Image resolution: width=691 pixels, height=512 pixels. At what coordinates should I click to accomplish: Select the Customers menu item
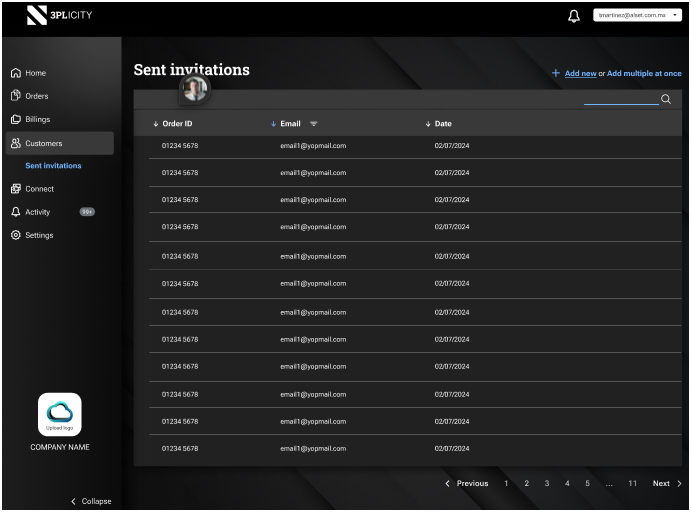tap(60, 143)
